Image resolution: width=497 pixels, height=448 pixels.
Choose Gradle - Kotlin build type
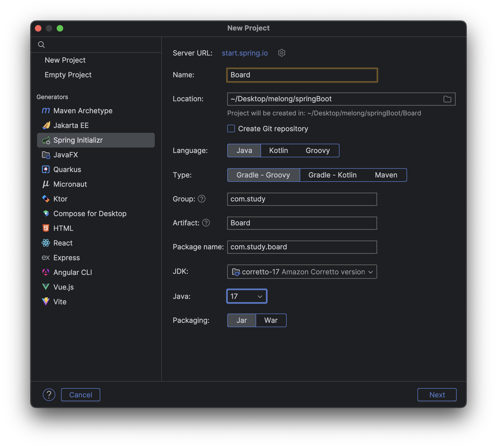pyautogui.click(x=332, y=175)
